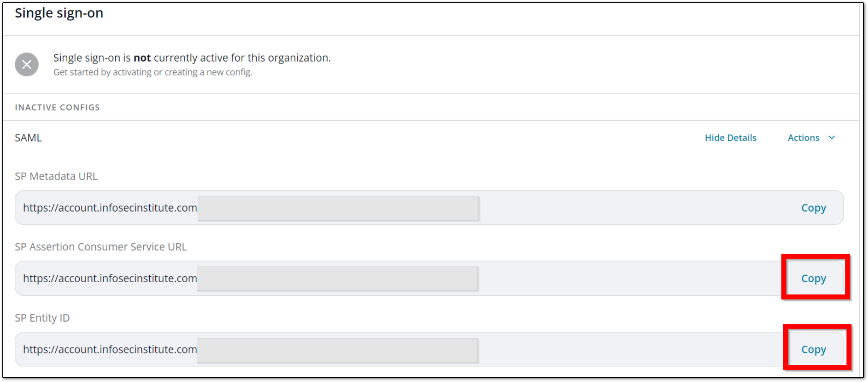
Task: Copy the SP Assertion Consumer Service URL
Action: pos(813,278)
